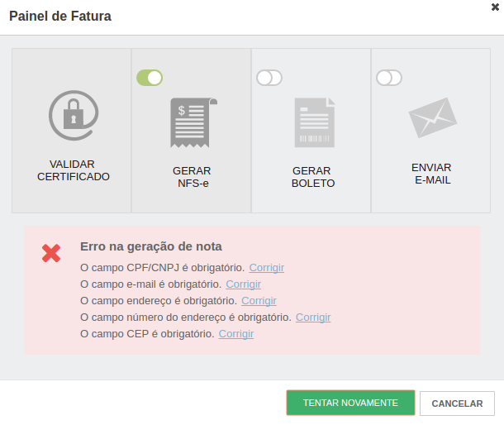This screenshot has width=504, height=425.
Task: Click the red X error icon
Action: point(51,253)
